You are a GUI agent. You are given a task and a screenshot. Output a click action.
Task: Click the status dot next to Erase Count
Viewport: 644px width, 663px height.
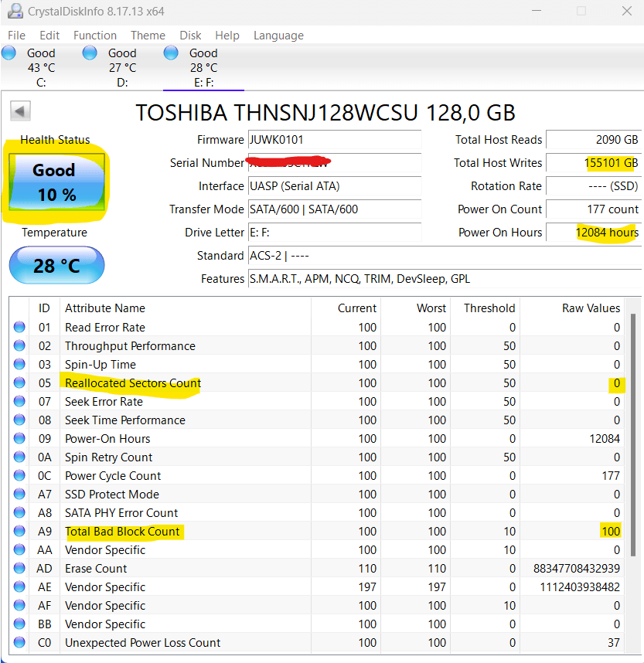(19, 568)
